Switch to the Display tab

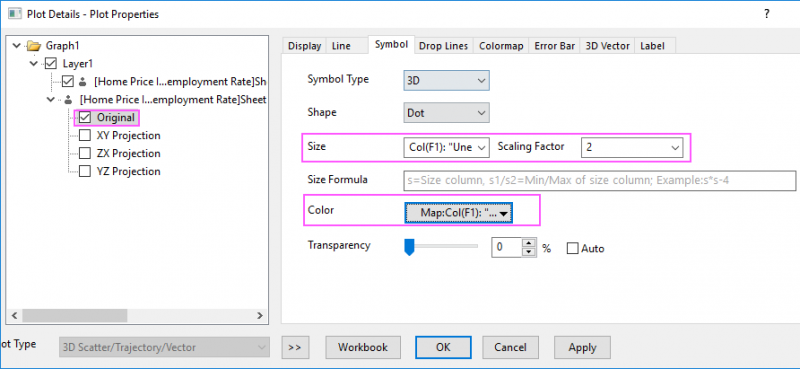(305, 46)
